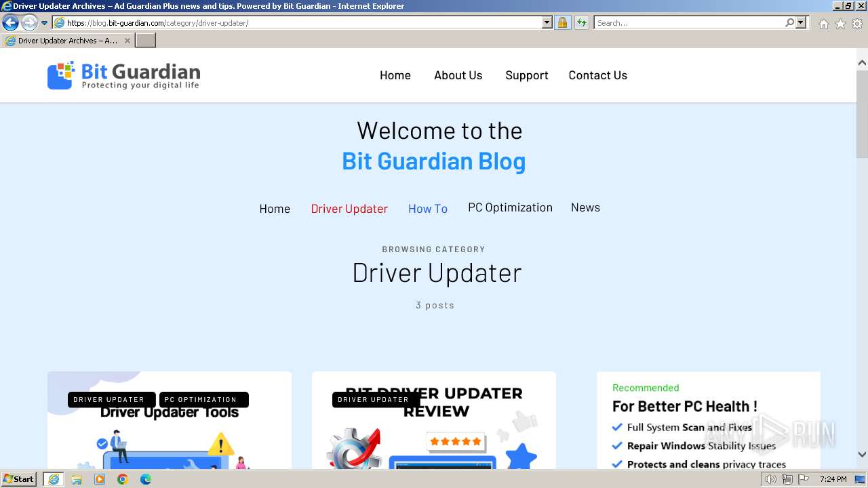Click the '3 posts' count text
Image resolution: width=868 pixels, height=488 pixels.
click(x=435, y=305)
